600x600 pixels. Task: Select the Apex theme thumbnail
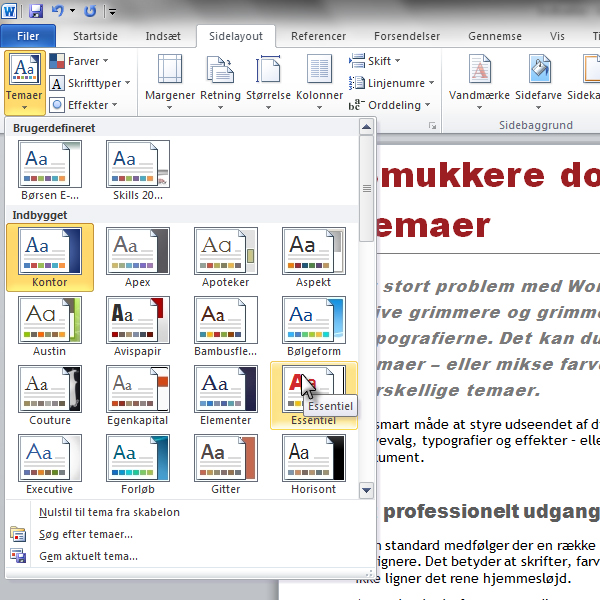tap(138, 257)
